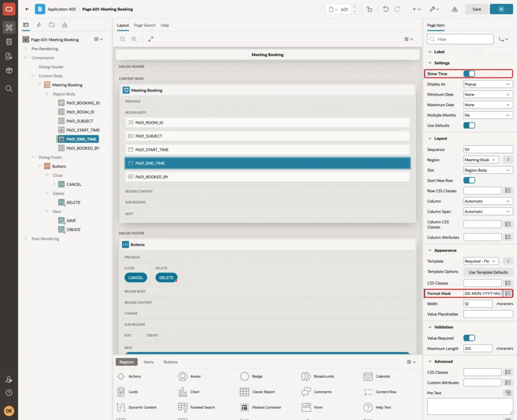
Task: Toggle the Start New Row switch
Action: click(469, 181)
